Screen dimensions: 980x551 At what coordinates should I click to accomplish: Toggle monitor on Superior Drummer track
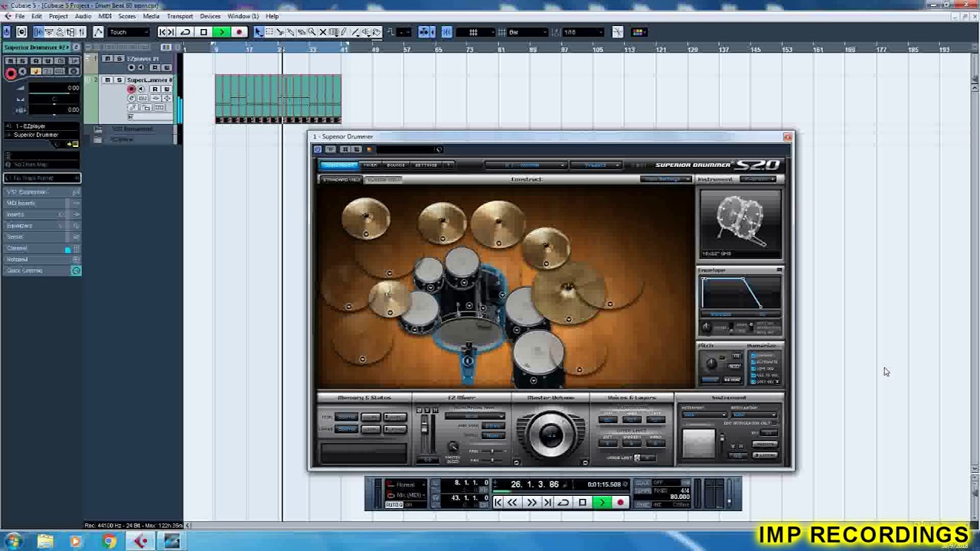click(141, 90)
